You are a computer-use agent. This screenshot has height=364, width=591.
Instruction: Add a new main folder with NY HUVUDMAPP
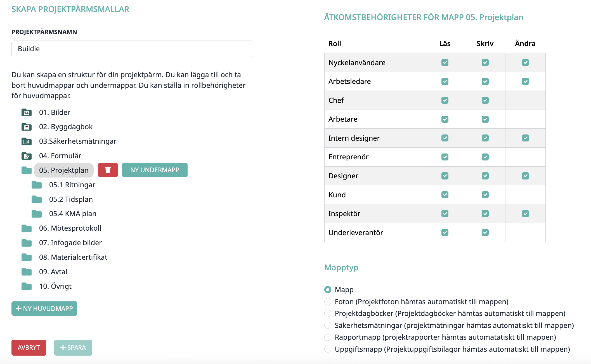(x=44, y=308)
